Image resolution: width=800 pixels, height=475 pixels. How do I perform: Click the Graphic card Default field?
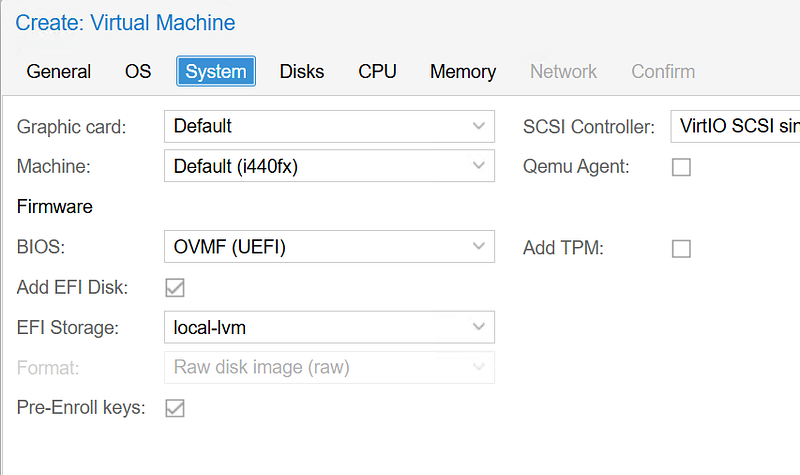click(312, 127)
